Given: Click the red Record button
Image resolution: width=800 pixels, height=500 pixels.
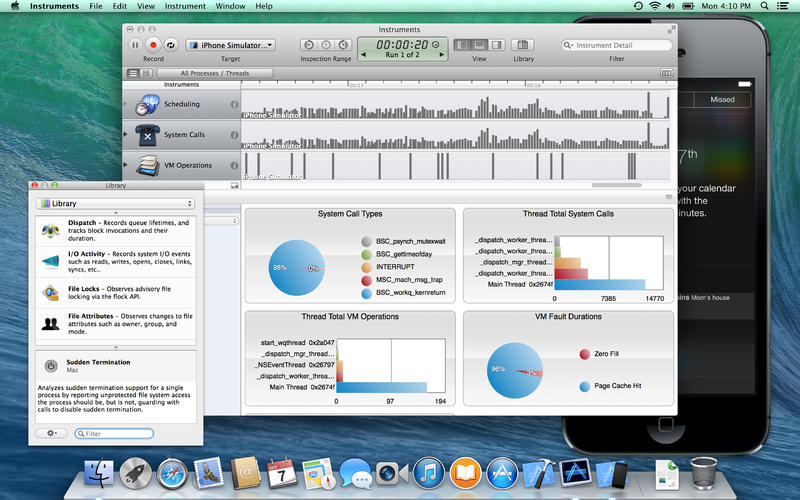Looking at the screenshot, I should 153,45.
